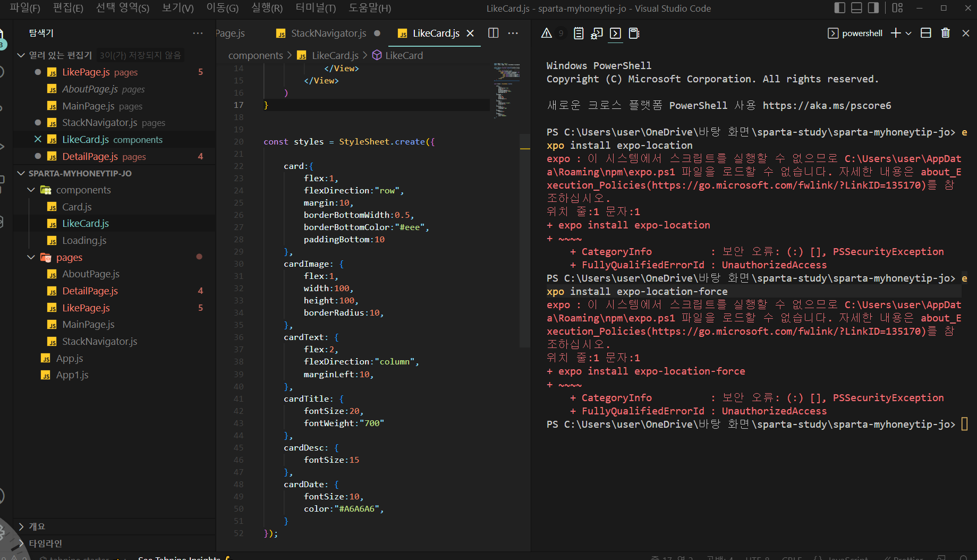Open the Problems panel warning icon
977x560 pixels.
(546, 33)
